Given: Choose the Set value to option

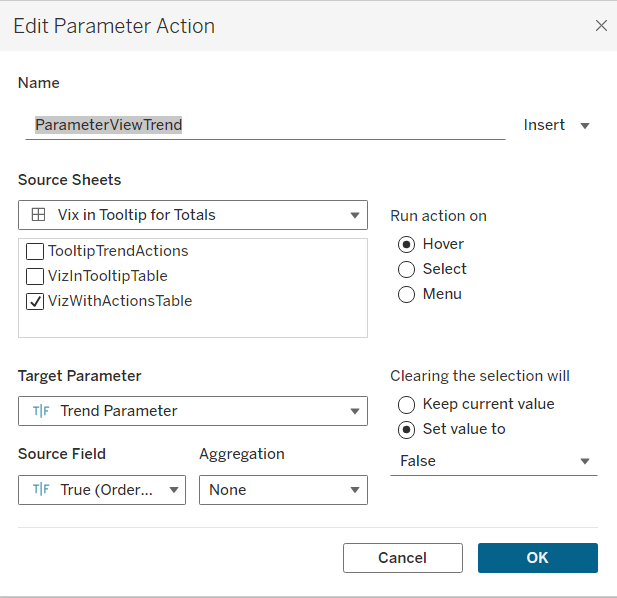Looking at the screenshot, I should 407,429.
